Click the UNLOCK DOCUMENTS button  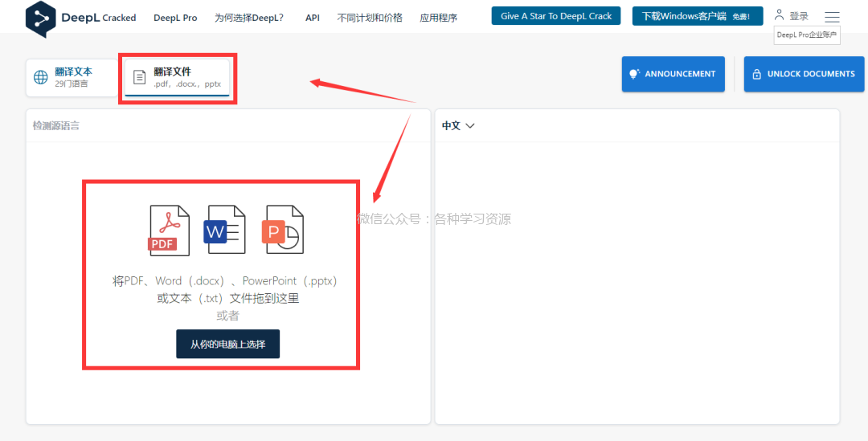(804, 74)
